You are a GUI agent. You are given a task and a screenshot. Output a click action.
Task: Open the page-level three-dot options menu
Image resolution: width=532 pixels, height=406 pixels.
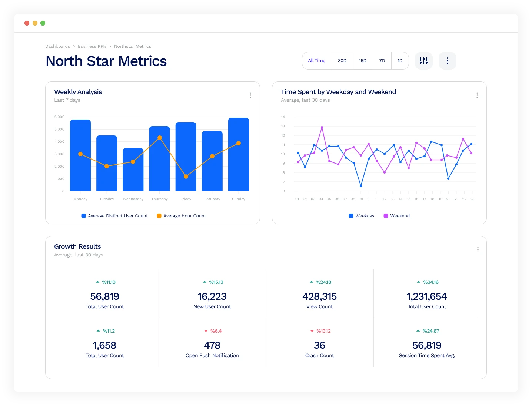pos(448,61)
